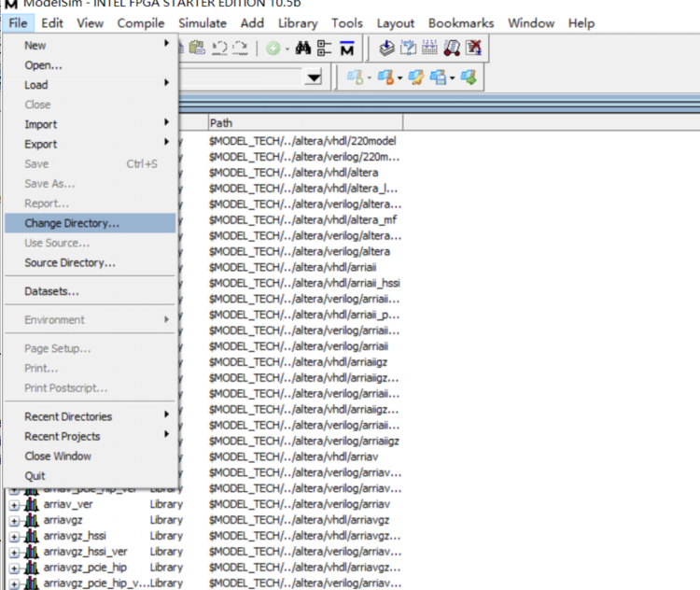Open the Compile menu

coord(141,23)
